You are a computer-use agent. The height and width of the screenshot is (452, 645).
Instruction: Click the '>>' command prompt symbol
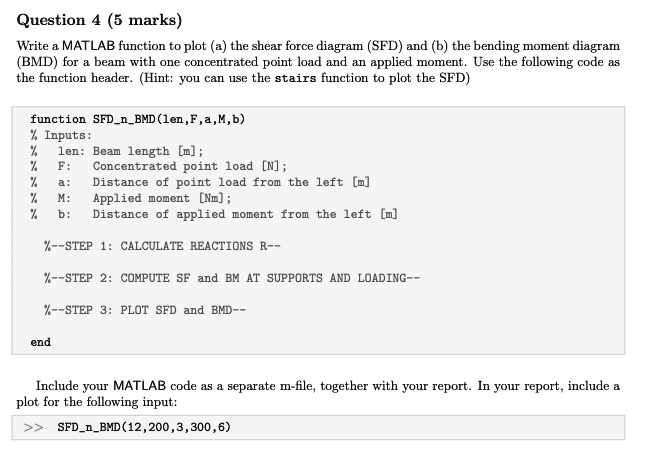point(33,428)
